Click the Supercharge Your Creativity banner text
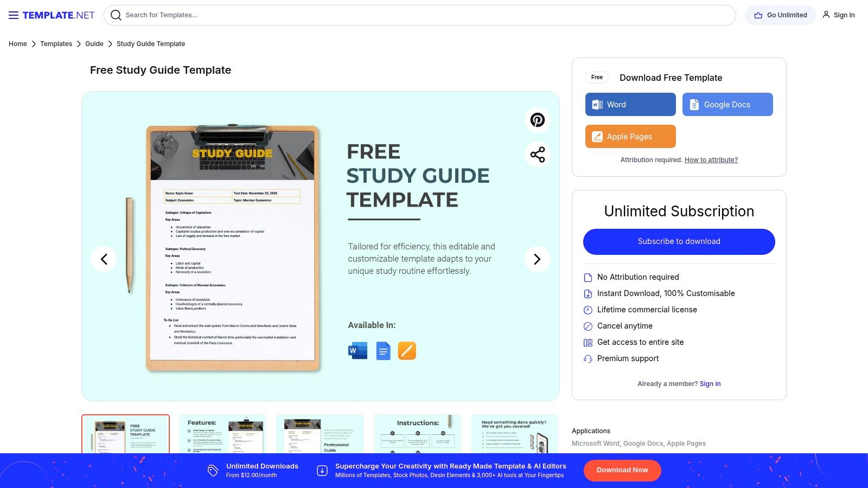This screenshot has width=868, height=488. coord(451,466)
